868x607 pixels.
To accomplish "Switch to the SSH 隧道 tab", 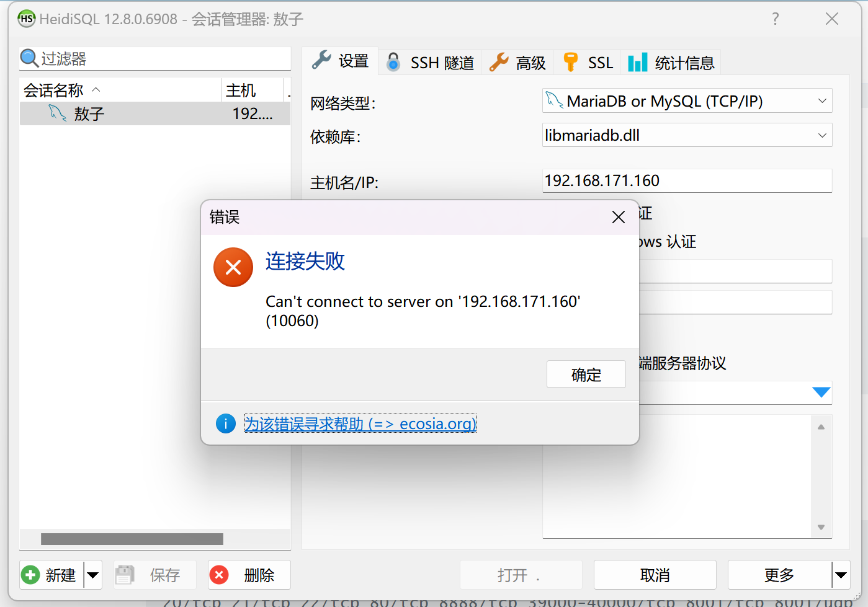I will click(x=430, y=62).
